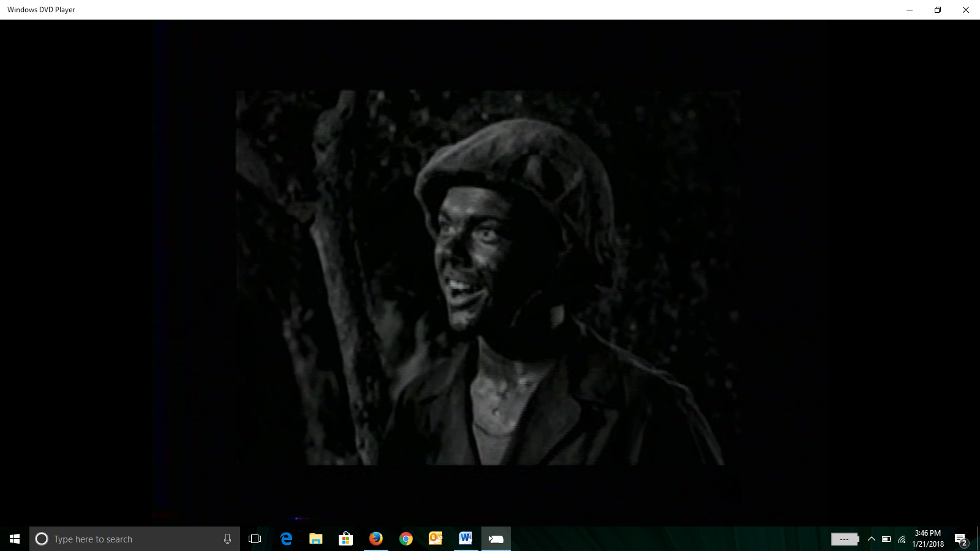Switch to Firefox on the taskbar
This screenshot has width=980, height=551.
[376, 539]
